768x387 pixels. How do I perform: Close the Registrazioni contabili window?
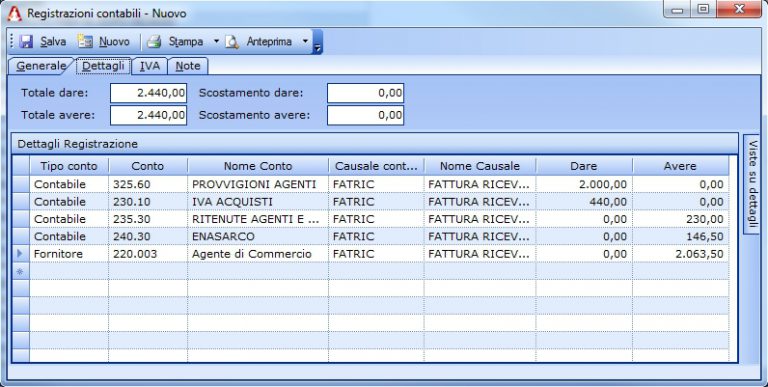(x=740, y=9)
